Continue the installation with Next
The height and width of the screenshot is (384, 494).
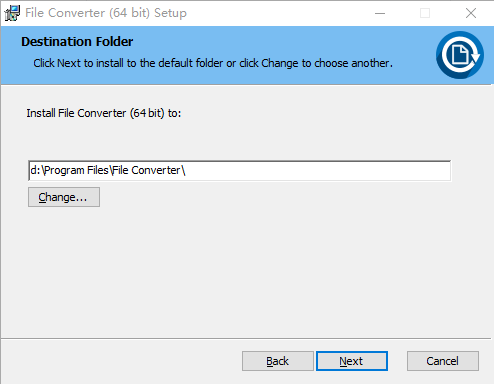coord(352,361)
